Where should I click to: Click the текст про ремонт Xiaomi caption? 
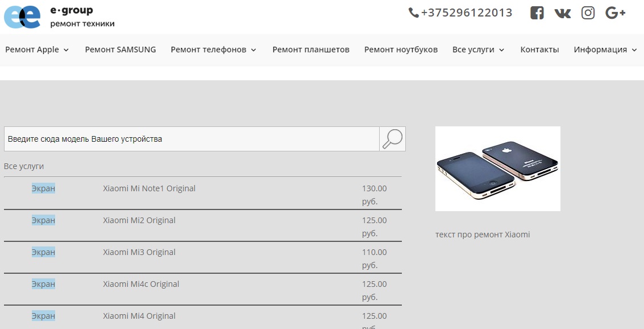[x=483, y=235]
